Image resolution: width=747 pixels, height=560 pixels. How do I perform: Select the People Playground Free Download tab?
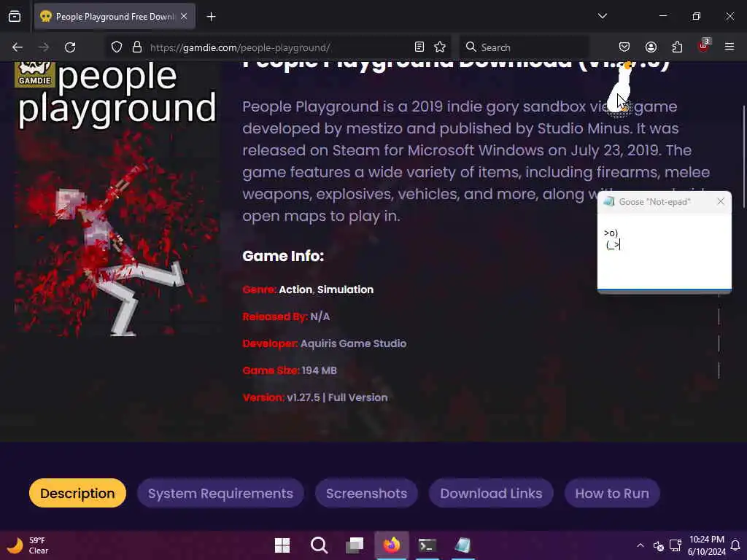[x=115, y=17]
